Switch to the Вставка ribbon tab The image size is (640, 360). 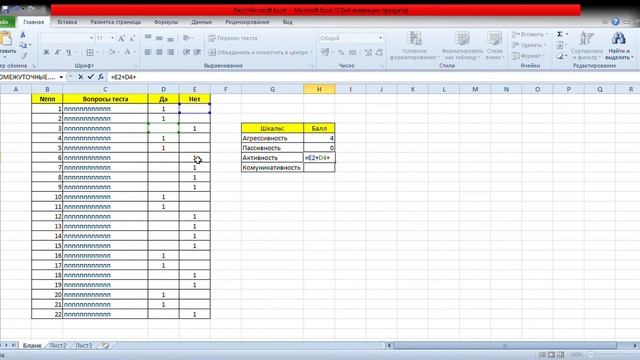(x=67, y=22)
